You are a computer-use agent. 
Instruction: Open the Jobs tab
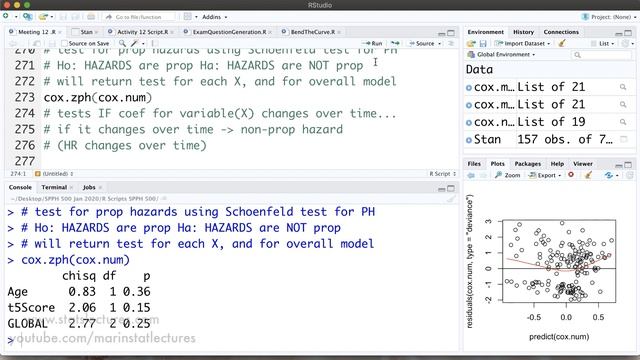tap(89, 187)
